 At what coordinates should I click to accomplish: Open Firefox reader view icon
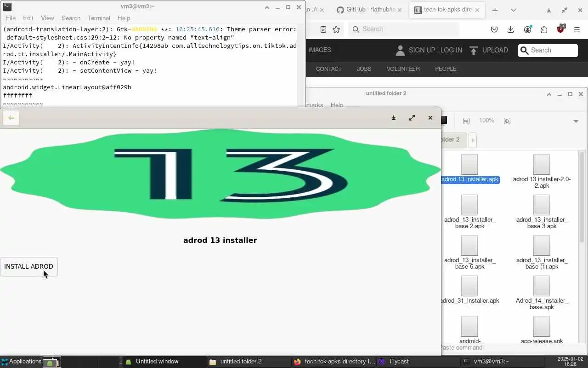click(x=323, y=29)
